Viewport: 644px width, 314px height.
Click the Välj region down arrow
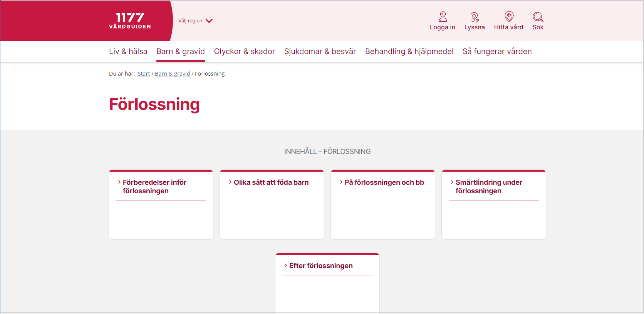click(x=209, y=21)
